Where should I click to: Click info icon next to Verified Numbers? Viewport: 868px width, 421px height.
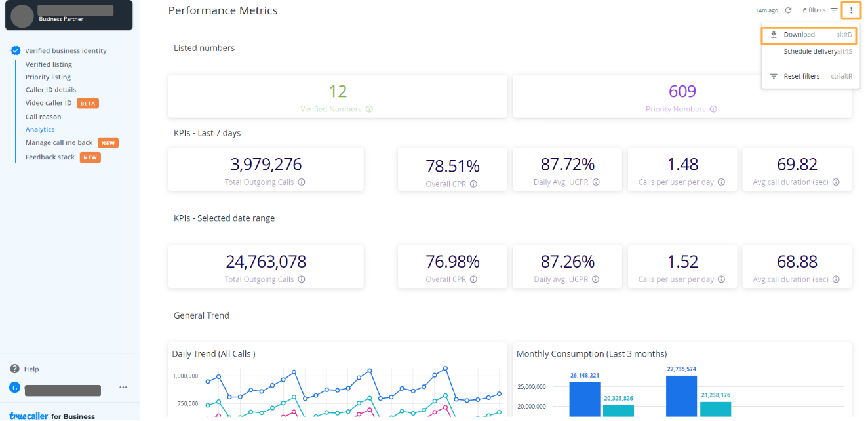[x=369, y=110]
